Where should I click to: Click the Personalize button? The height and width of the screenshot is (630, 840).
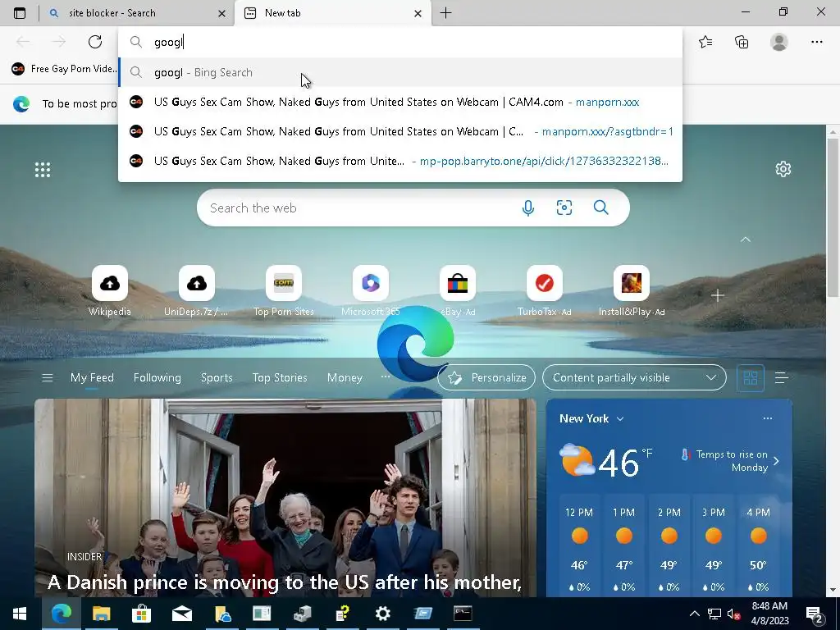486,377
